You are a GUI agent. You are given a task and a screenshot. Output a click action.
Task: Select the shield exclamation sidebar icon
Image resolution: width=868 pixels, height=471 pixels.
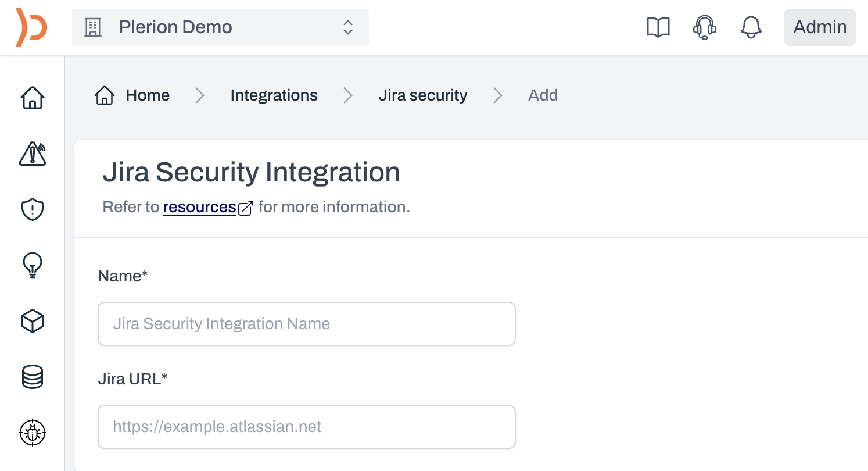pyautogui.click(x=33, y=209)
